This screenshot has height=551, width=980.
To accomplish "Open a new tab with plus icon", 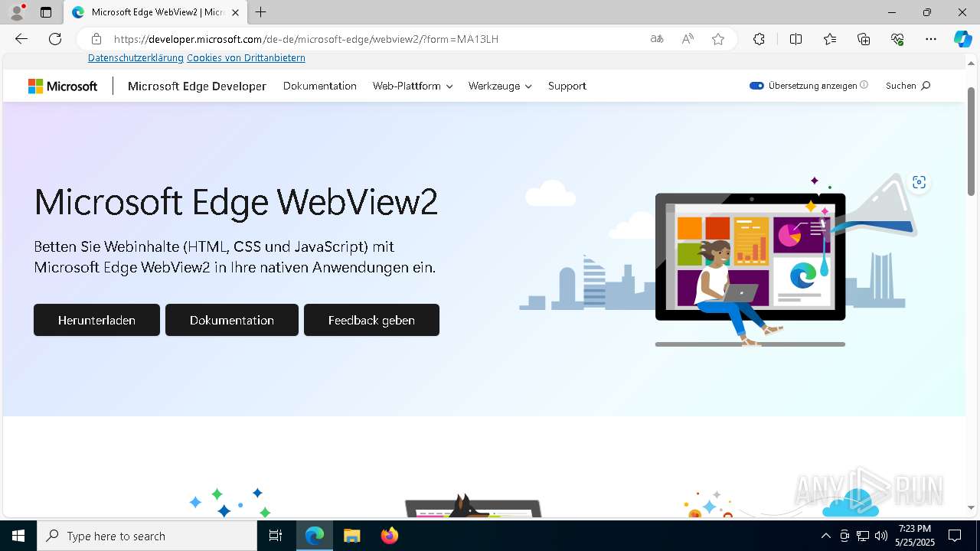I will tap(260, 12).
